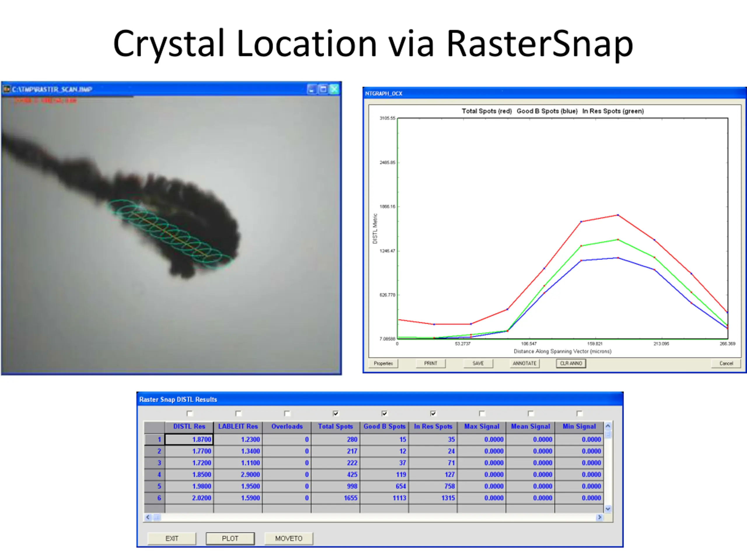Image resolution: width=747 pixels, height=560 pixels.
Task: Click the blue curve's peak data point
Action: click(618, 258)
